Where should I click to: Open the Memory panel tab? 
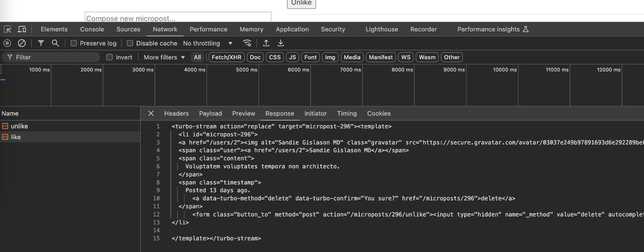(251, 30)
